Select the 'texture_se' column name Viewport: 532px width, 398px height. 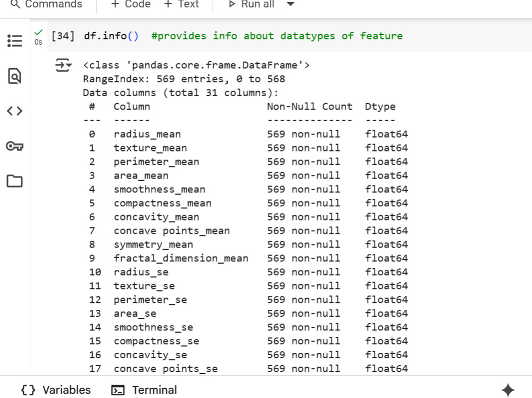[144, 286]
